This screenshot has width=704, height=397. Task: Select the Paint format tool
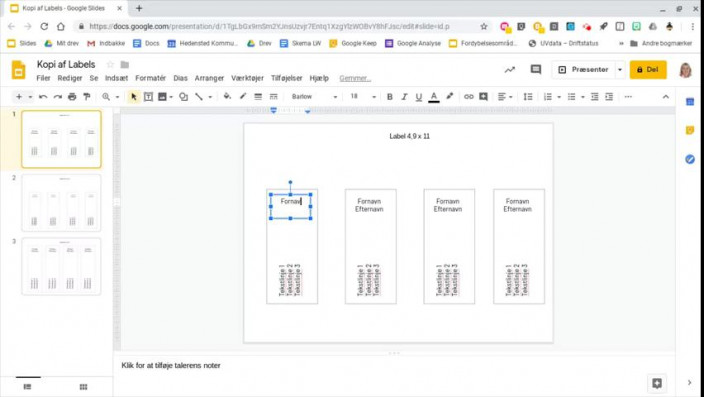pos(87,97)
